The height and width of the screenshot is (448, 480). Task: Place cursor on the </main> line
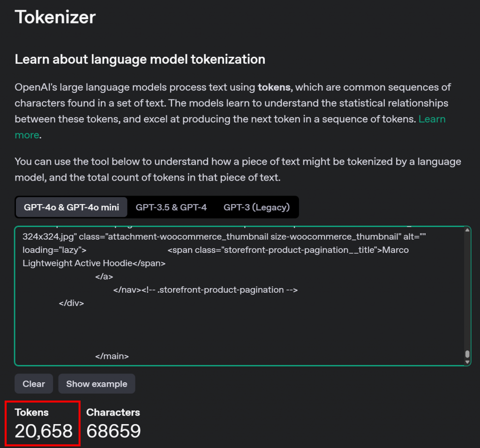coord(112,357)
